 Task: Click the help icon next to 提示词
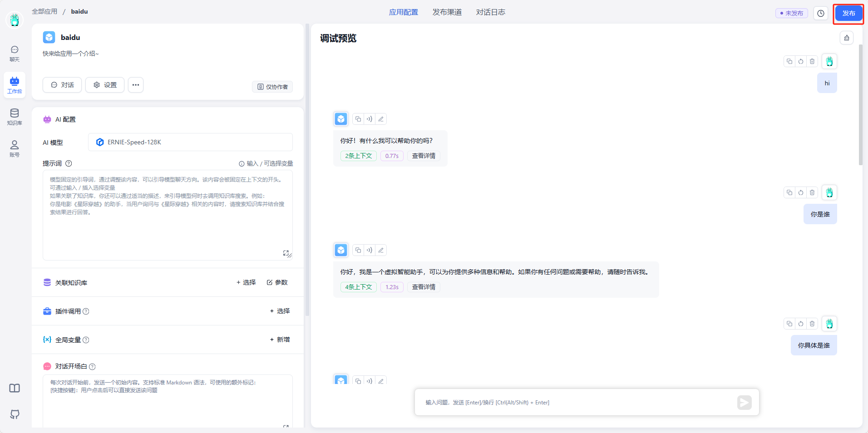69,163
